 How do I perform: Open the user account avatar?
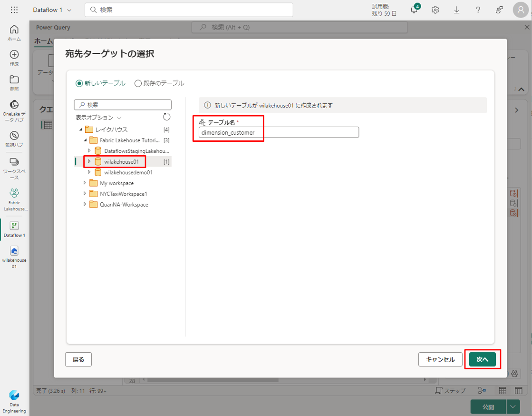pos(521,10)
